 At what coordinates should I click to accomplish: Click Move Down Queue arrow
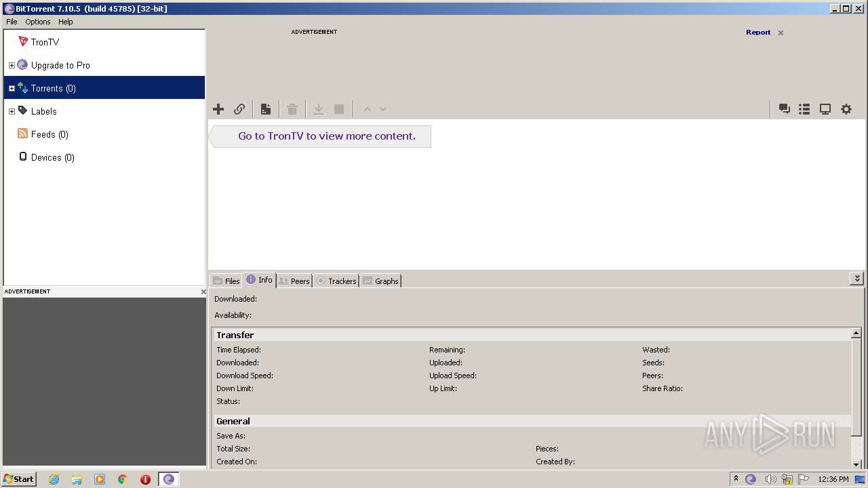383,109
